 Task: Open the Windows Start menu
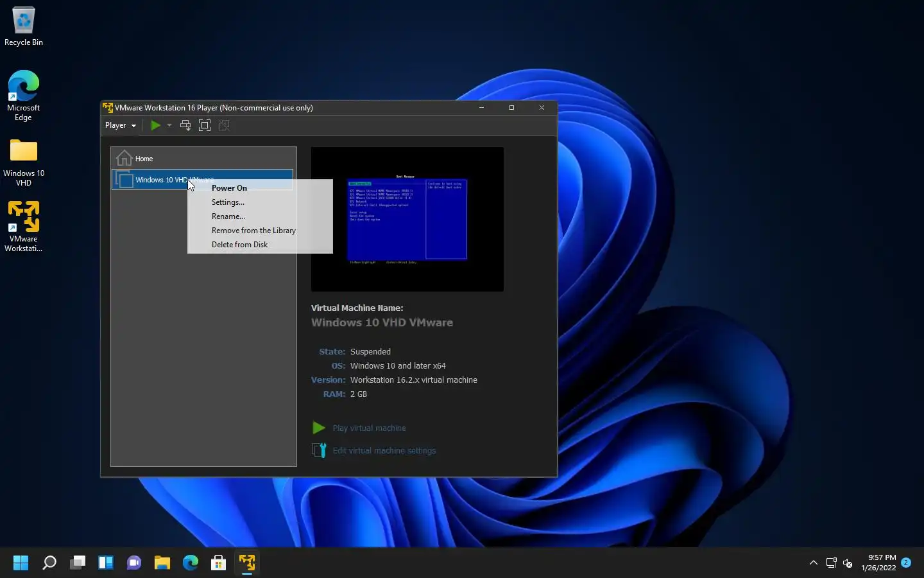(x=21, y=563)
